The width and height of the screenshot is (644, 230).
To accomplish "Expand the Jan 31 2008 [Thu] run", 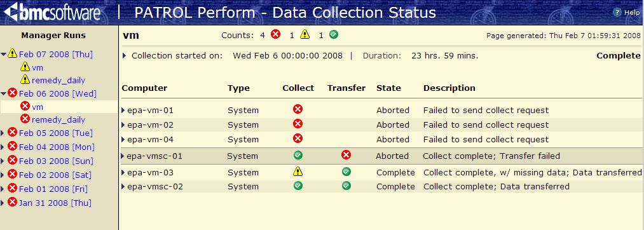I will click(3, 203).
